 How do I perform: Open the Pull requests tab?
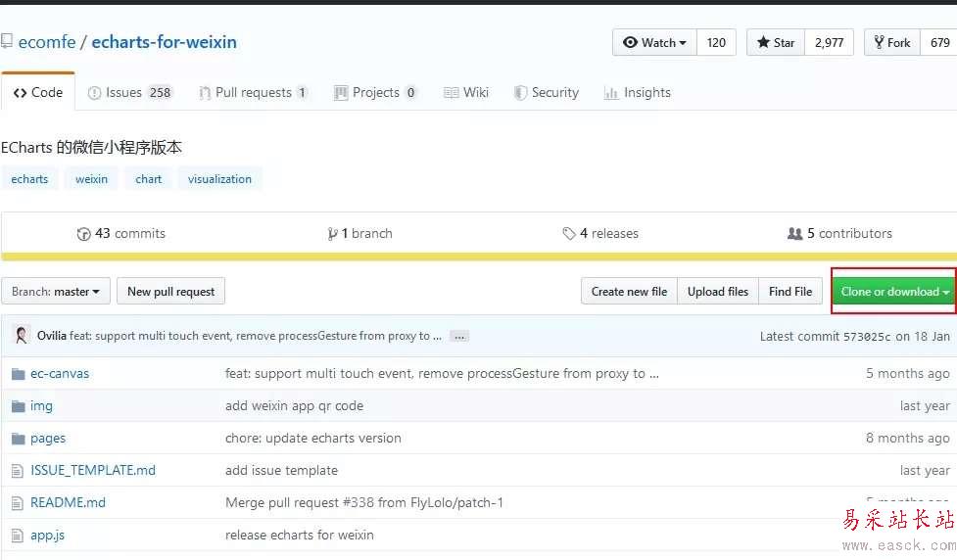pos(254,93)
